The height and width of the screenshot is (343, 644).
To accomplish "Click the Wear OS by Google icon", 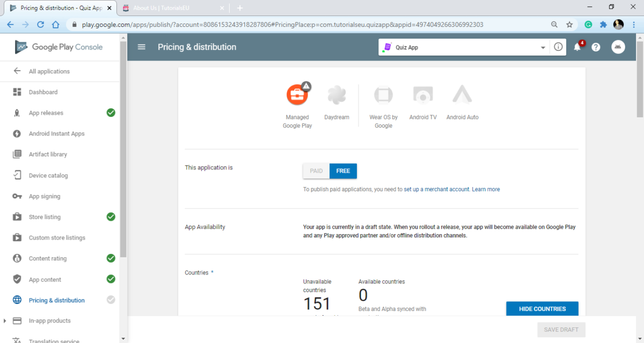I will [383, 95].
